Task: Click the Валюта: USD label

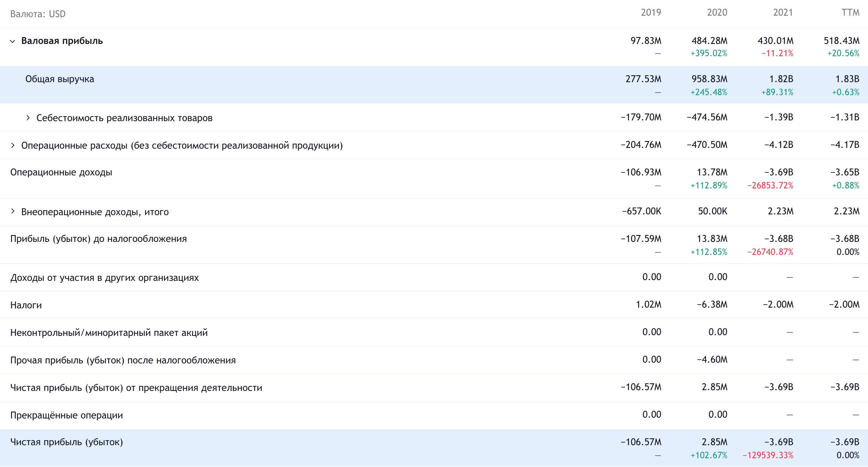Action: (38, 14)
